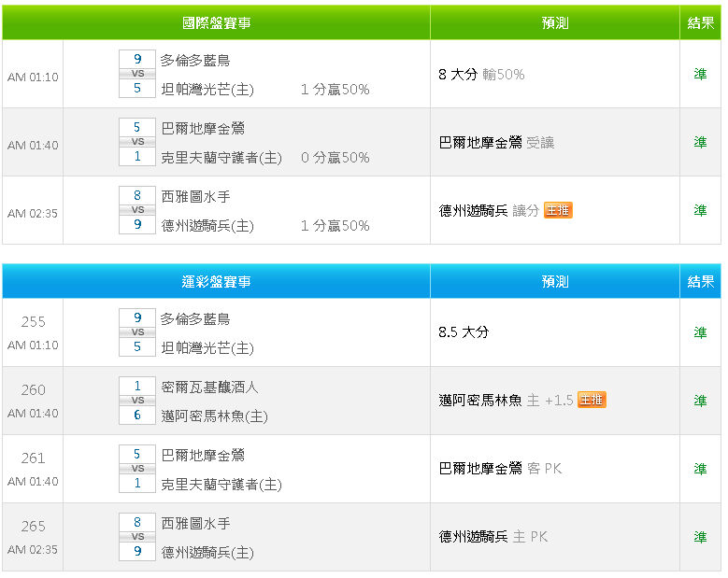Image resolution: width=728 pixels, height=578 pixels.
Task: Click the 巴爾地摩金鶯 受讓 prediction
Action: 496,143
